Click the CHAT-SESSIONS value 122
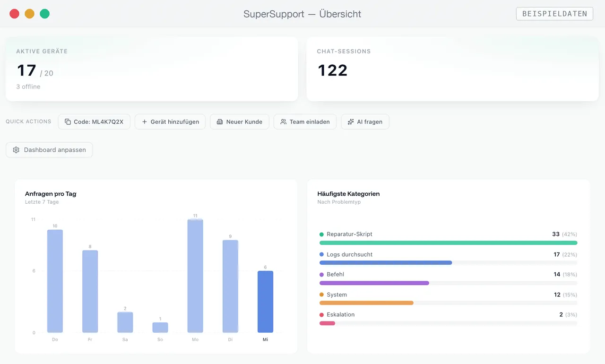The height and width of the screenshot is (364, 605). 333,70
